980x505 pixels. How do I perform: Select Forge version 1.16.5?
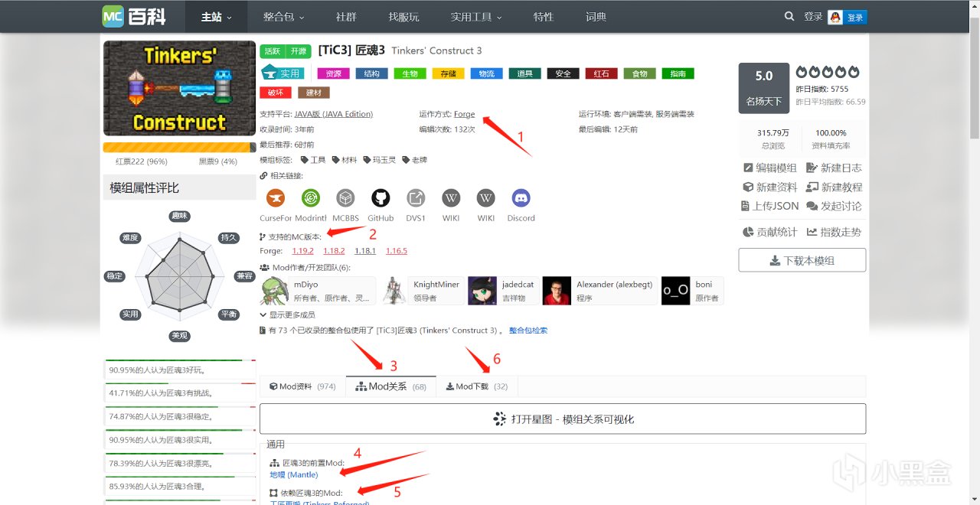(397, 250)
